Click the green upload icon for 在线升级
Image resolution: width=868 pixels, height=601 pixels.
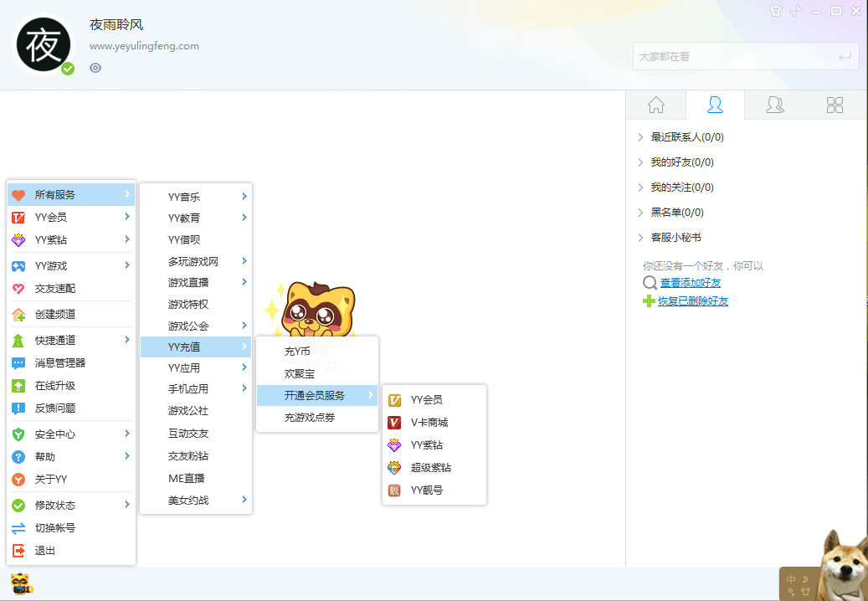tap(18, 386)
